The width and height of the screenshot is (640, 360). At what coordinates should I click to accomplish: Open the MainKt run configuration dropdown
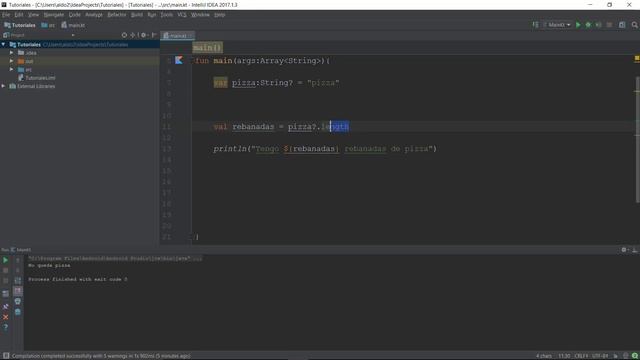pyautogui.click(x=557, y=25)
